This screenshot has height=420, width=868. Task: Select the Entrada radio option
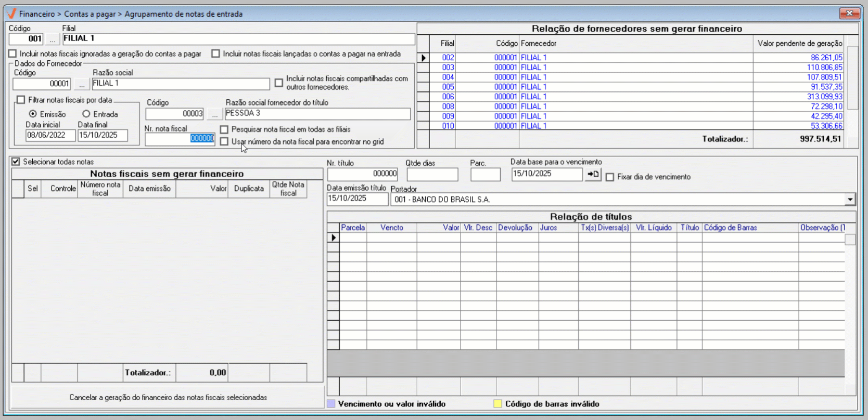tap(86, 114)
